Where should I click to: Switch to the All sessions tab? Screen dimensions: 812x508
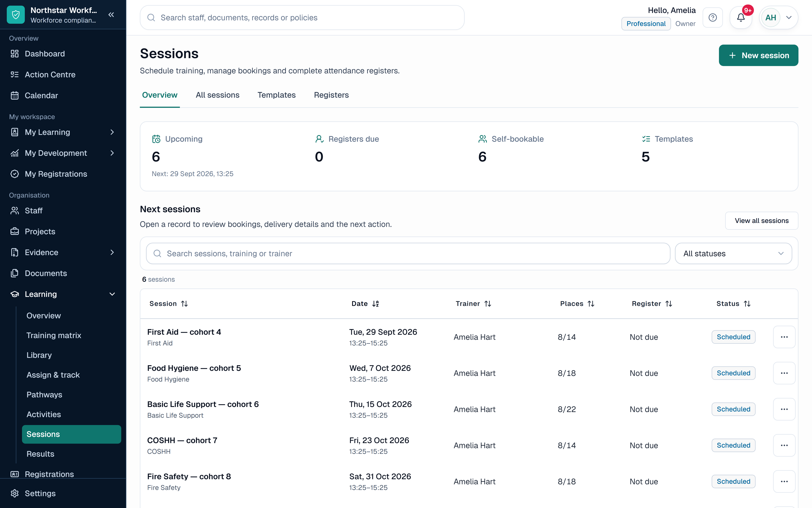click(217, 95)
